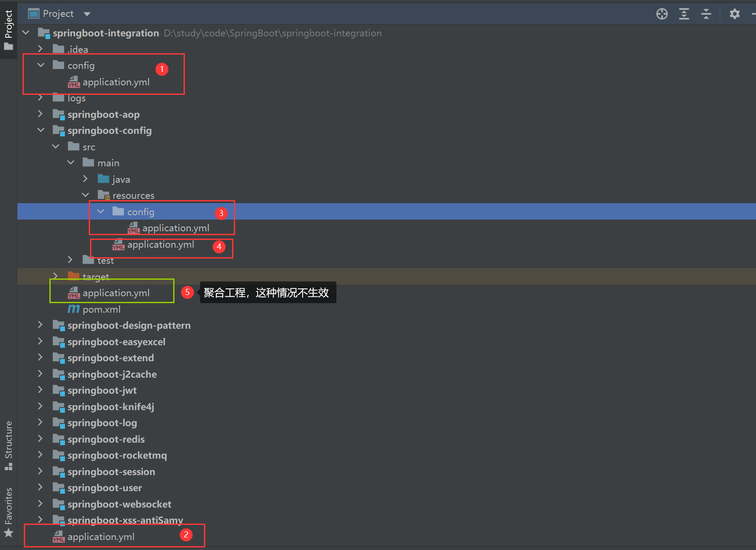This screenshot has height=550, width=756.
Task: Select the springboot-design-pattern module
Action: coord(129,325)
